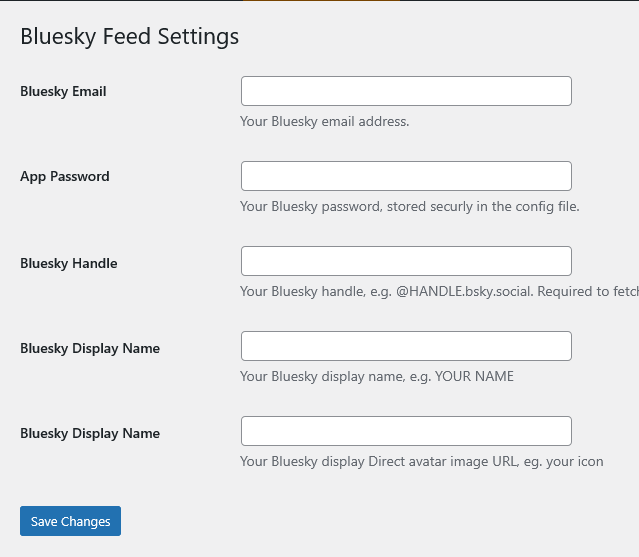The width and height of the screenshot is (639, 557).
Task: Click the Display Name label beside the 'YOUR NAME' hint
Action: coord(90,349)
